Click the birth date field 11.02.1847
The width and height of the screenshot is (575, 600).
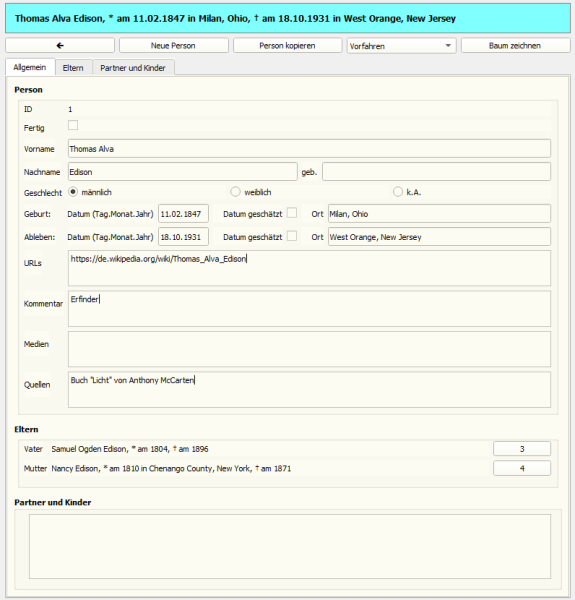point(183,214)
